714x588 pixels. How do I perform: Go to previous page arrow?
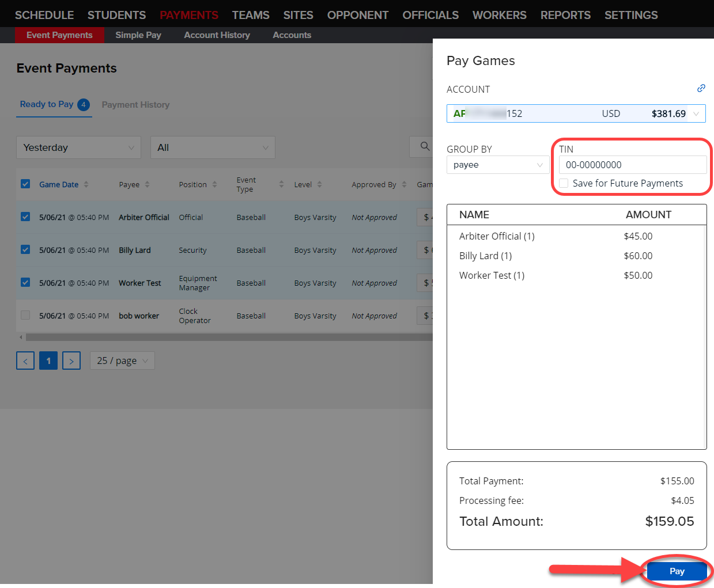click(x=25, y=361)
